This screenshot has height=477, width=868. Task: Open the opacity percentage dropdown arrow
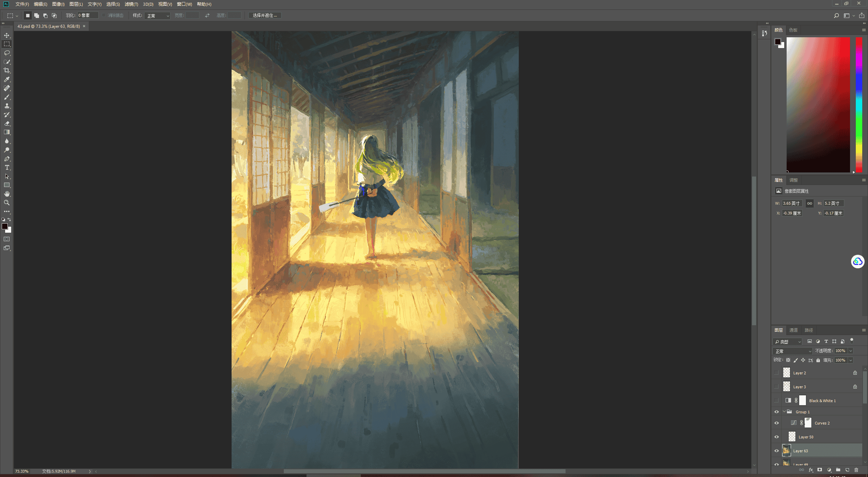click(851, 351)
